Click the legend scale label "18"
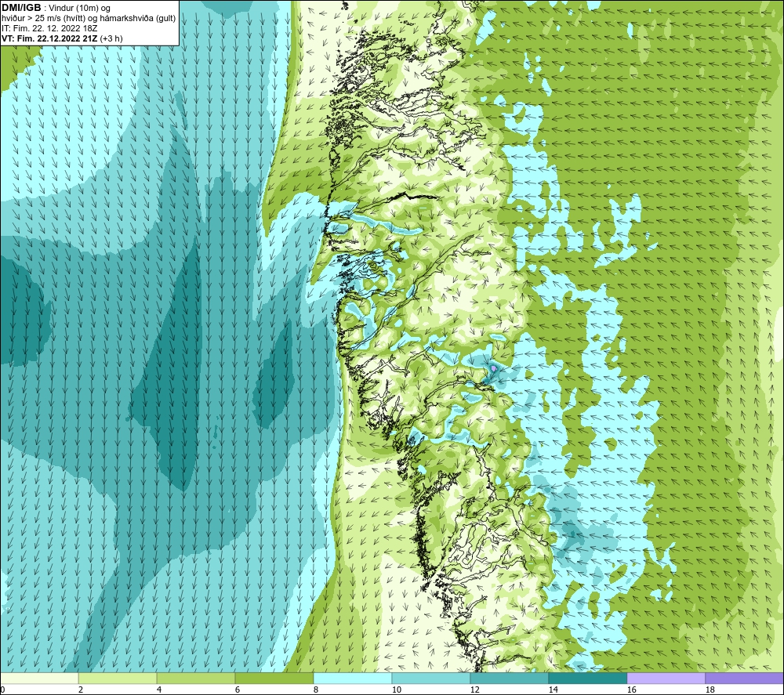This screenshot has height=695, width=784. click(x=710, y=690)
